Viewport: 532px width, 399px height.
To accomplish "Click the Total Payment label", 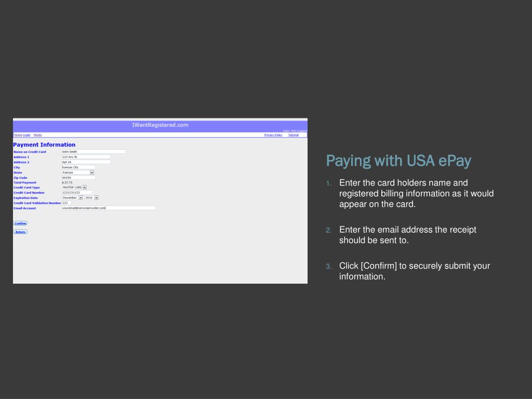I will (x=25, y=182).
